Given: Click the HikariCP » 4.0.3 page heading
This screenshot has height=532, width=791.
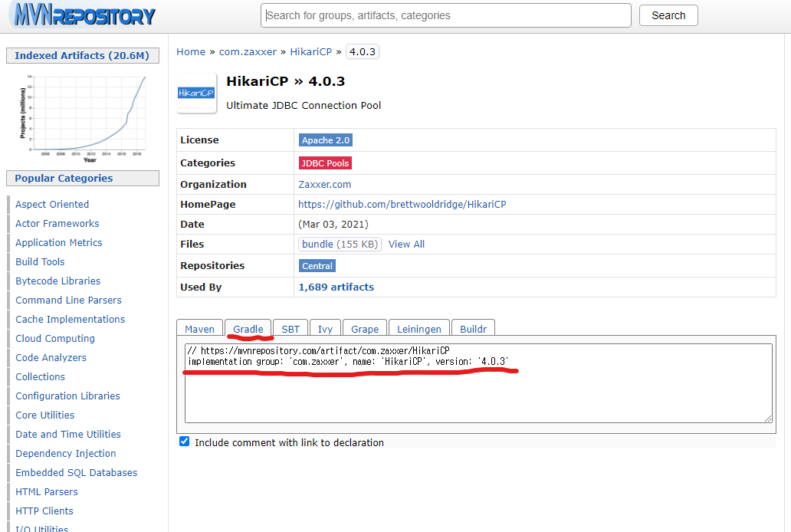Looking at the screenshot, I should tap(286, 81).
